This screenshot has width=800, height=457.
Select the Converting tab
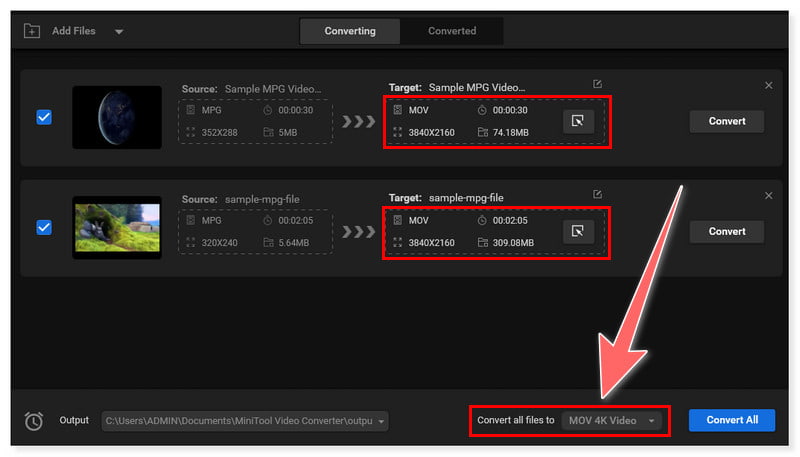(x=350, y=31)
